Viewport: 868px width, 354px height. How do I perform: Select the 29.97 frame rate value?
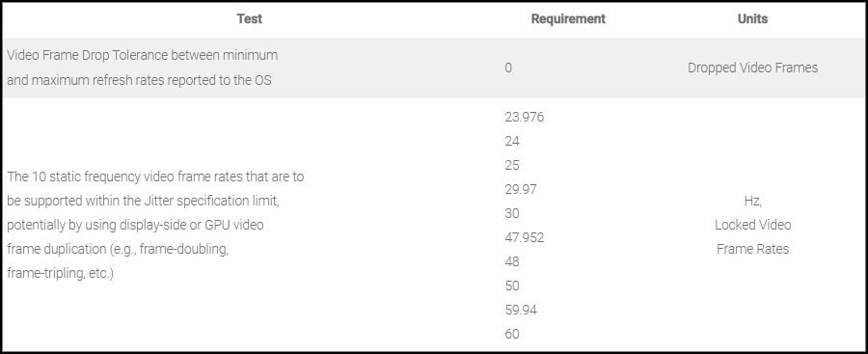pyautogui.click(x=521, y=189)
